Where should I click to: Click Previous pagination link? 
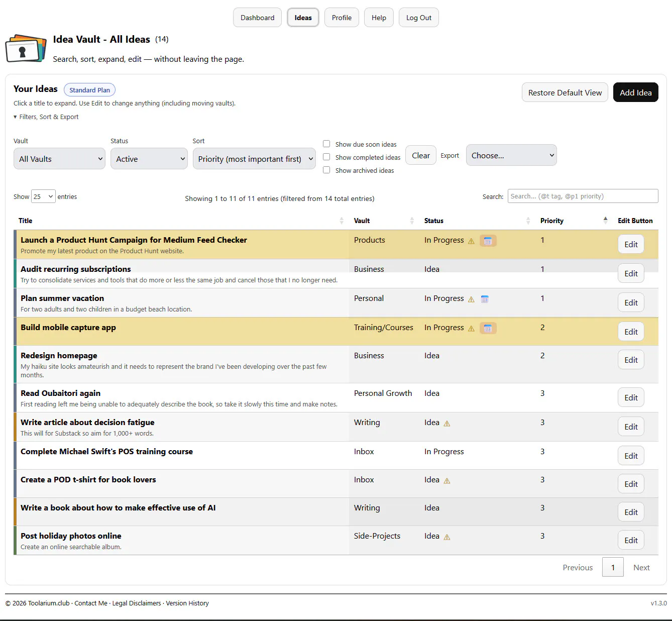[578, 567]
